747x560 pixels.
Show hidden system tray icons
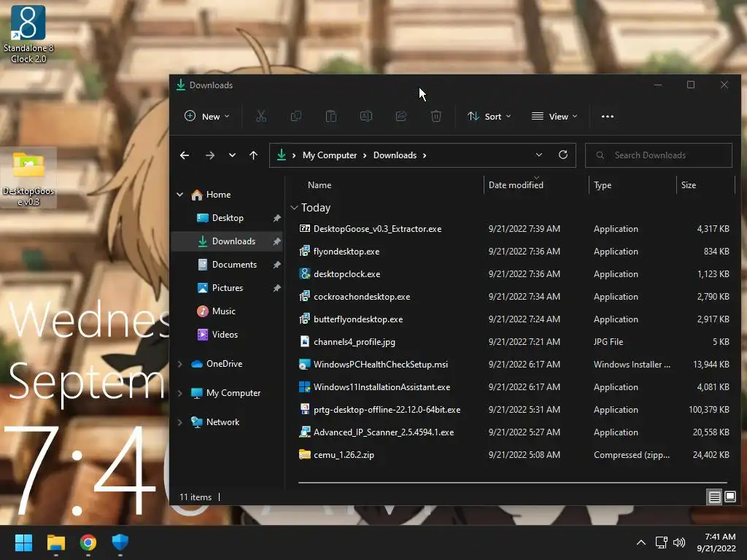[x=641, y=542]
